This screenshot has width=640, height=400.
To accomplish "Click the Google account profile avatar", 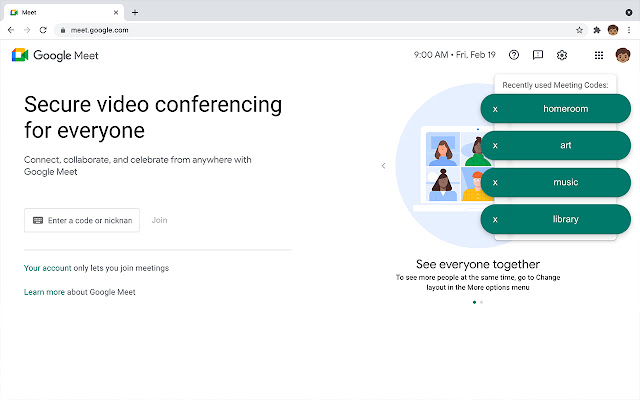I will pos(623,56).
